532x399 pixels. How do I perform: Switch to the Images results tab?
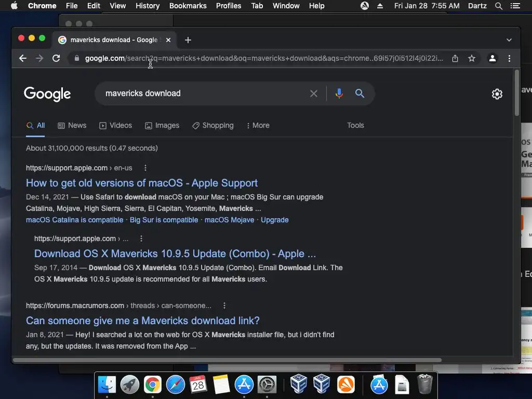pos(162,126)
